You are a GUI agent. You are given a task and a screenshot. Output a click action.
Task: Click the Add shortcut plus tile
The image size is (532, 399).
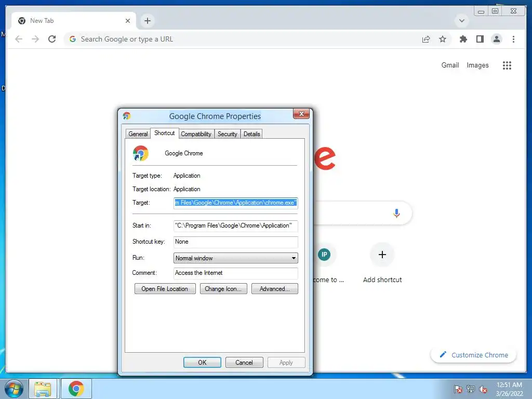tap(382, 255)
